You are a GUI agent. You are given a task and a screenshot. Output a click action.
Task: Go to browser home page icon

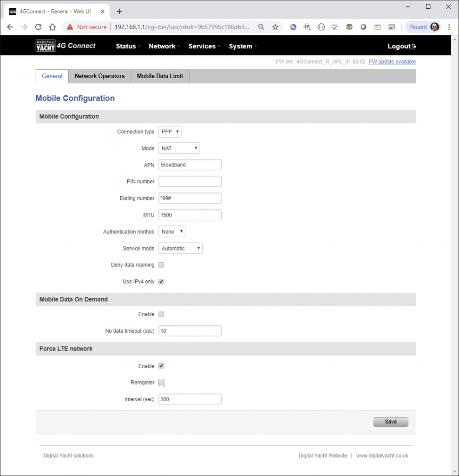[x=52, y=27]
